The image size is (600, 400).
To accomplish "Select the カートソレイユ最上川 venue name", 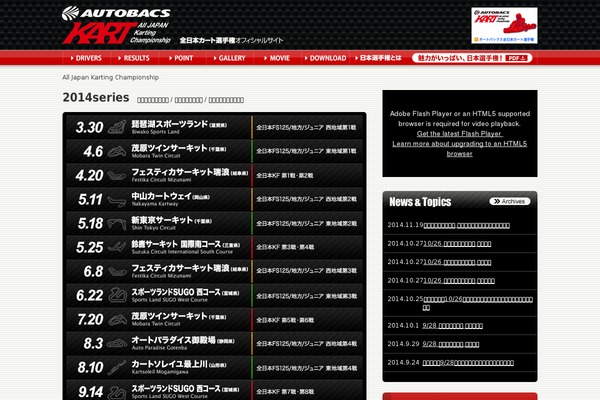I will 170,364.
